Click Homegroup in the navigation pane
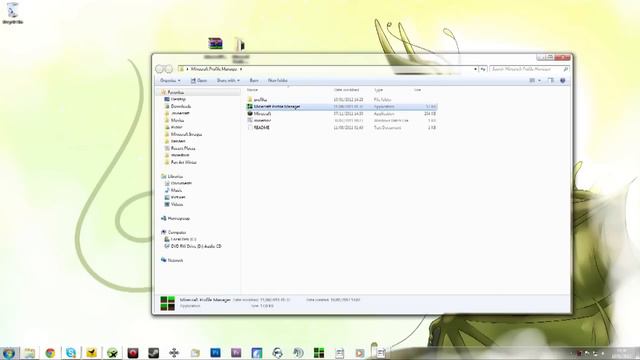Screen dimensions: 640x360 tap(179, 219)
